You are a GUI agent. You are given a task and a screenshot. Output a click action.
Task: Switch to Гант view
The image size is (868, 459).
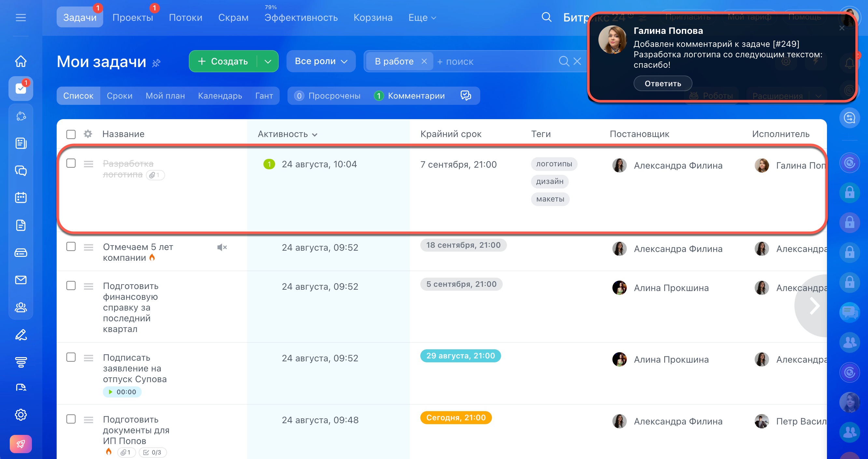pos(264,96)
